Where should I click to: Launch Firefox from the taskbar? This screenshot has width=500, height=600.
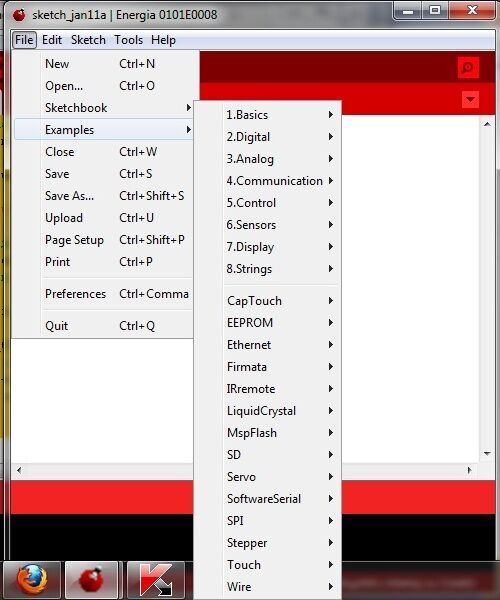tap(32, 580)
